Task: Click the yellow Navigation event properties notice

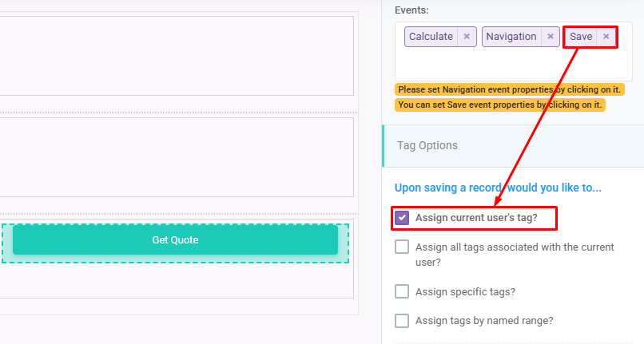Action: pos(509,89)
